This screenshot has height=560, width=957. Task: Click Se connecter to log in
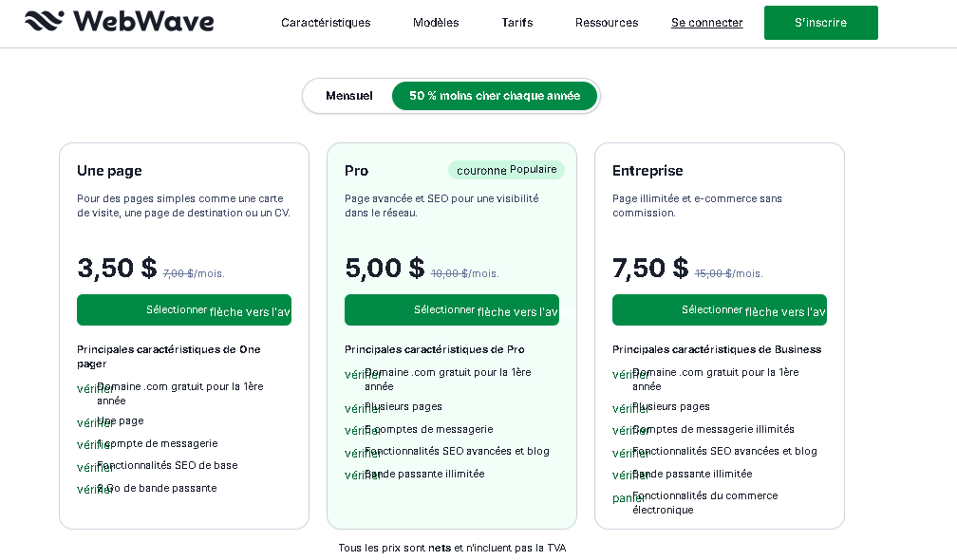pyautogui.click(x=706, y=22)
